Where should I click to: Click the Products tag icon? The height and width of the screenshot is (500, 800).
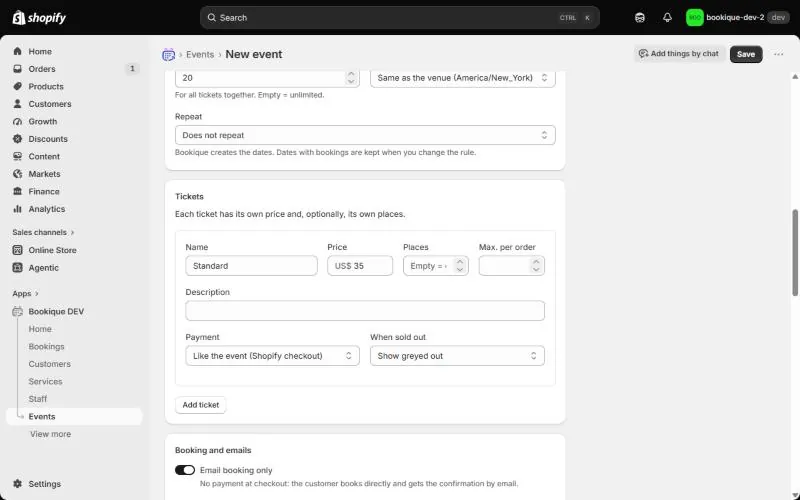(17, 86)
